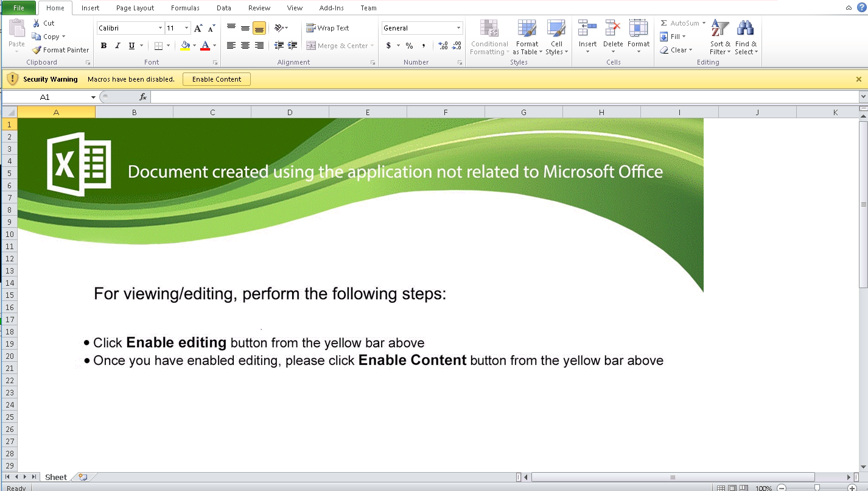This screenshot has height=491, width=868.
Task: Switch to the Formulas tab
Action: (185, 8)
